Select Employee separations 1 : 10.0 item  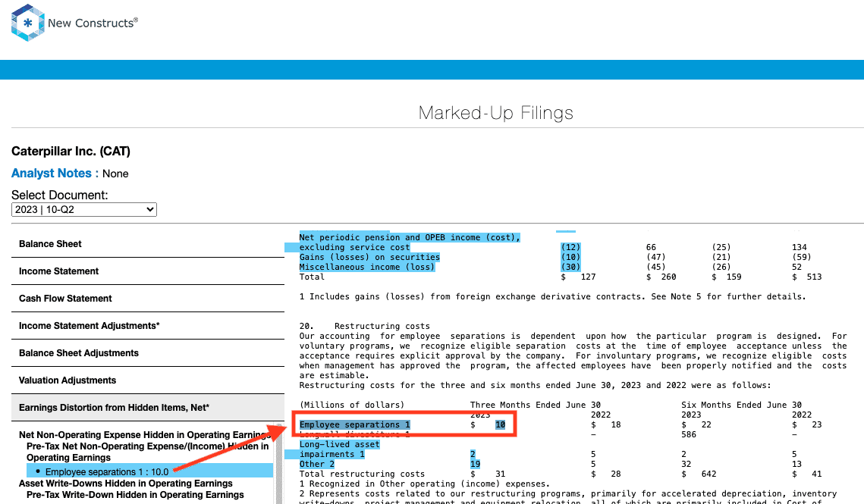coord(150,471)
